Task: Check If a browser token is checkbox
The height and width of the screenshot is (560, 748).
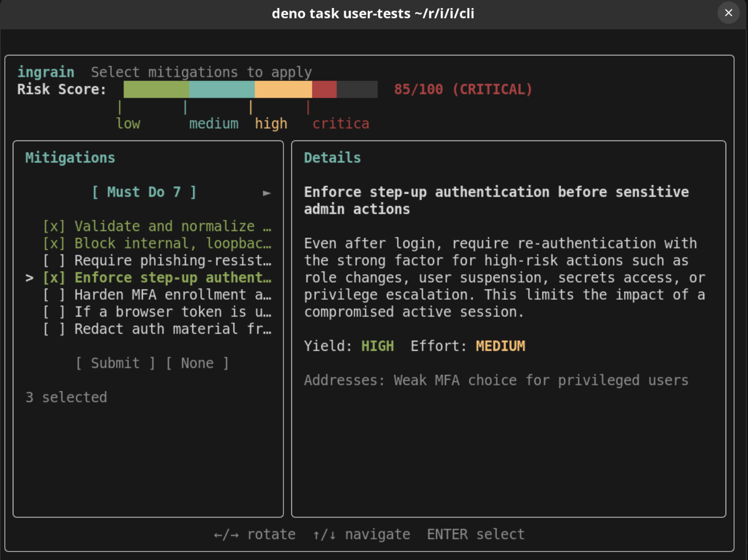Action: click(54, 311)
